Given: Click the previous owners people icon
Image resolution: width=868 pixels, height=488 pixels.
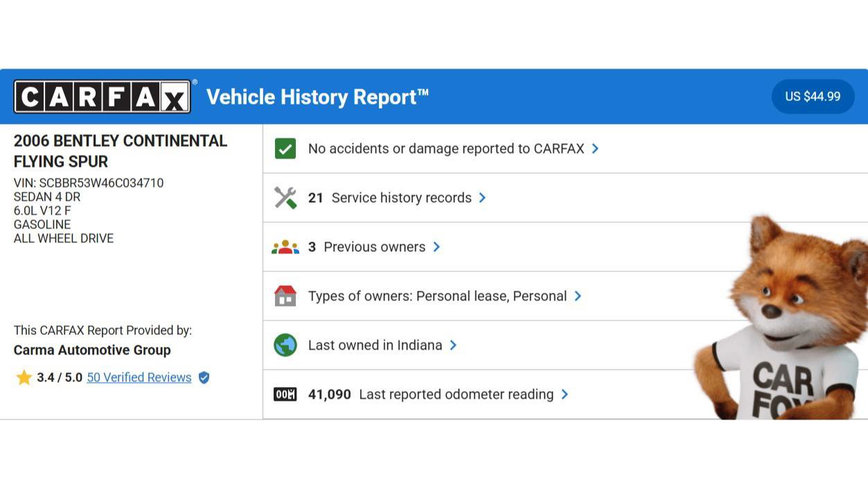Looking at the screenshot, I should point(285,247).
